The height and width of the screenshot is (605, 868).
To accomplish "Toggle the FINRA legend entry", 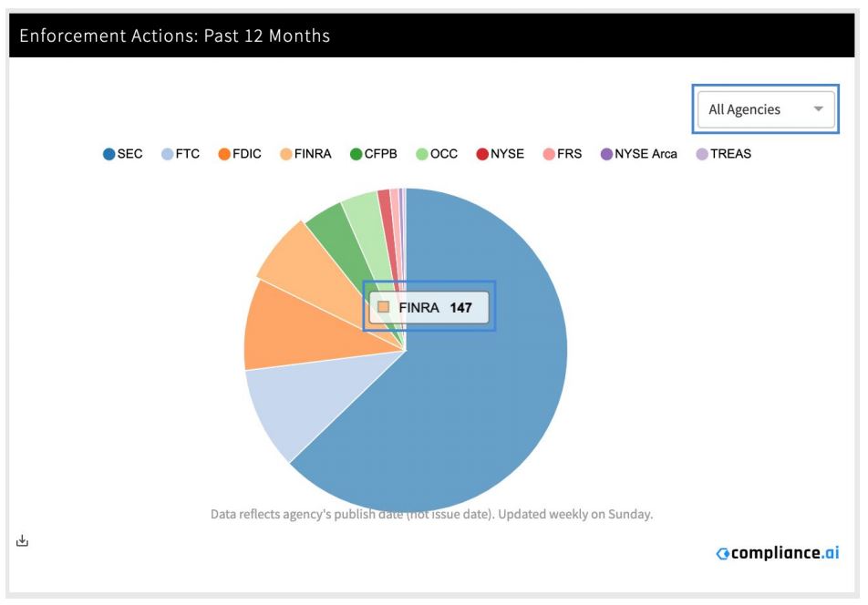I will [x=305, y=154].
